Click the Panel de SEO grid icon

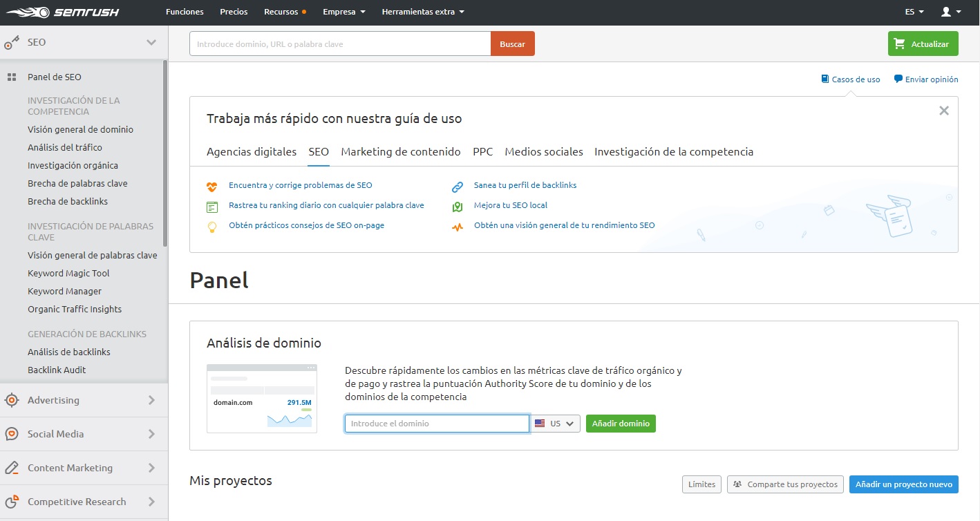pos(11,77)
